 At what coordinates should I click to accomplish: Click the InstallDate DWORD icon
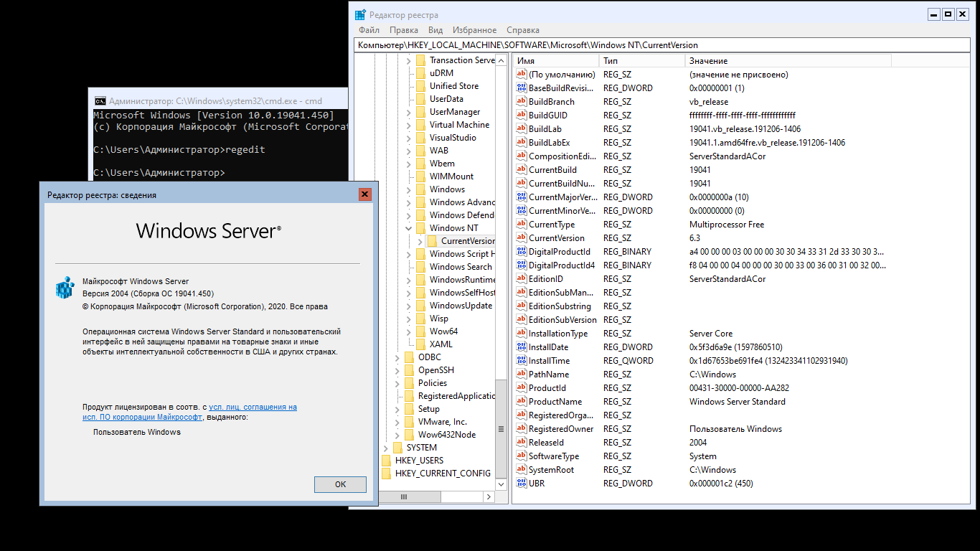click(522, 347)
